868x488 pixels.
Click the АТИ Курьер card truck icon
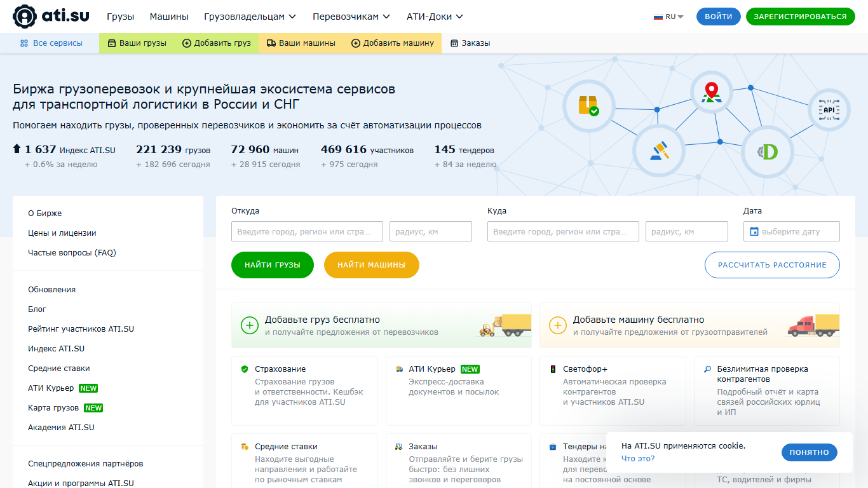point(399,369)
